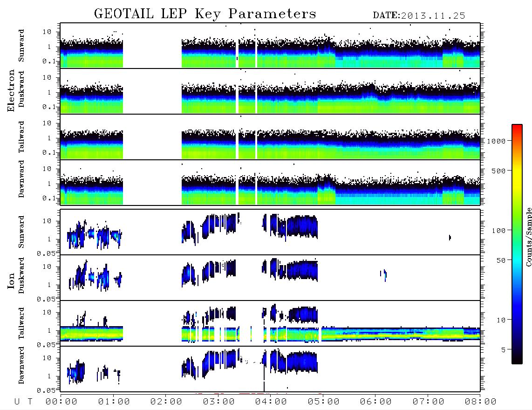Click the Ion Tailward spectrogram panel

pos(270,323)
